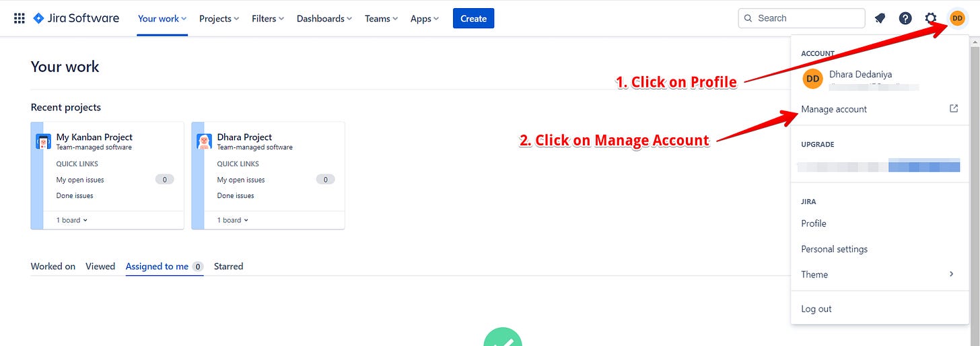Image resolution: width=980 pixels, height=346 pixels.
Task: Open the Dhara Project title link
Action: [x=244, y=137]
